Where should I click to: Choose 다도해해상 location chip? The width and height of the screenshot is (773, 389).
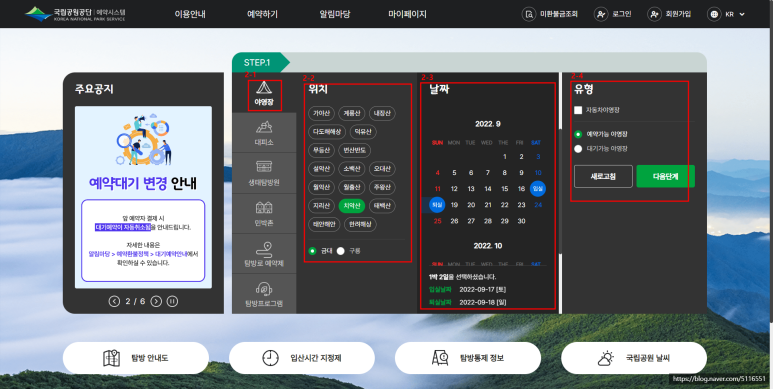coord(327,132)
